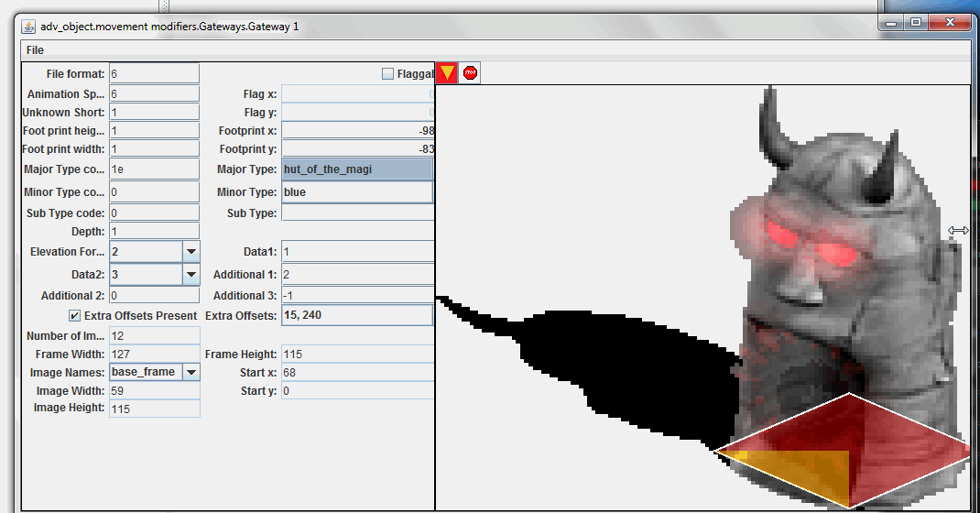Viewport: 980px width, 513px height.
Task: Click the Footprint x value field
Action: point(357,131)
